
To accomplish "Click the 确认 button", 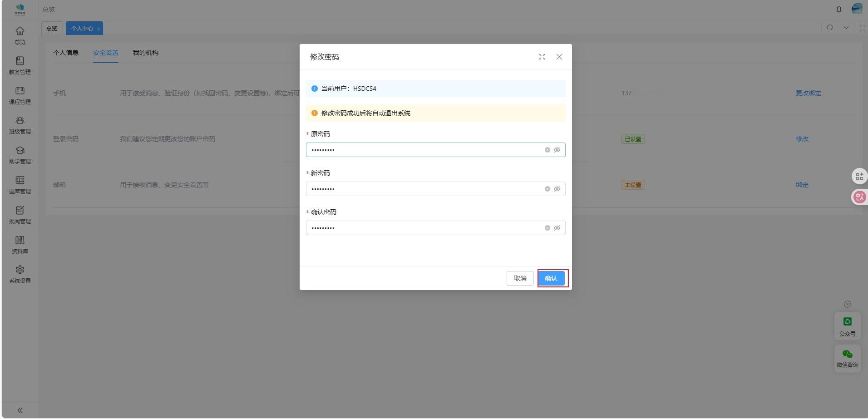I will point(551,278).
